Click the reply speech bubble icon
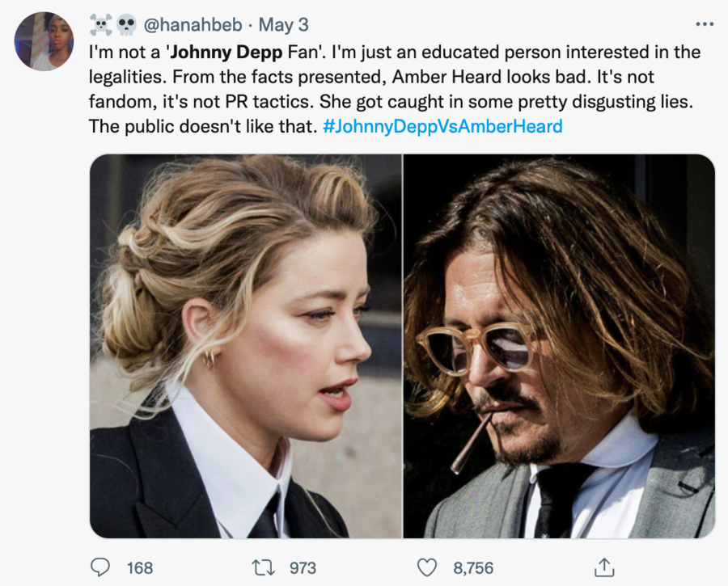The width and height of the screenshot is (728, 586). [x=100, y=567]
